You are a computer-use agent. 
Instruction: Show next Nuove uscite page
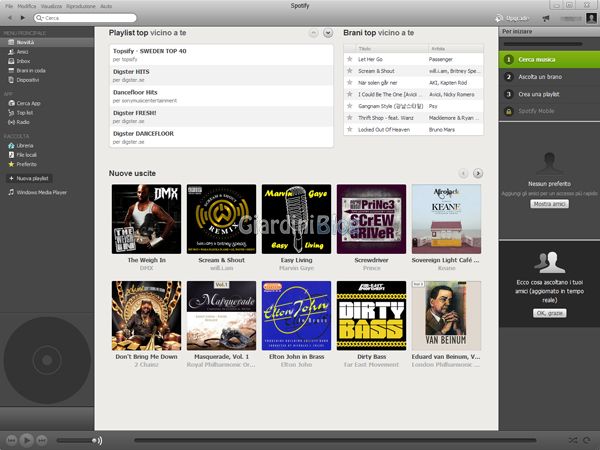pyautogui.click(x=478, y=173)
